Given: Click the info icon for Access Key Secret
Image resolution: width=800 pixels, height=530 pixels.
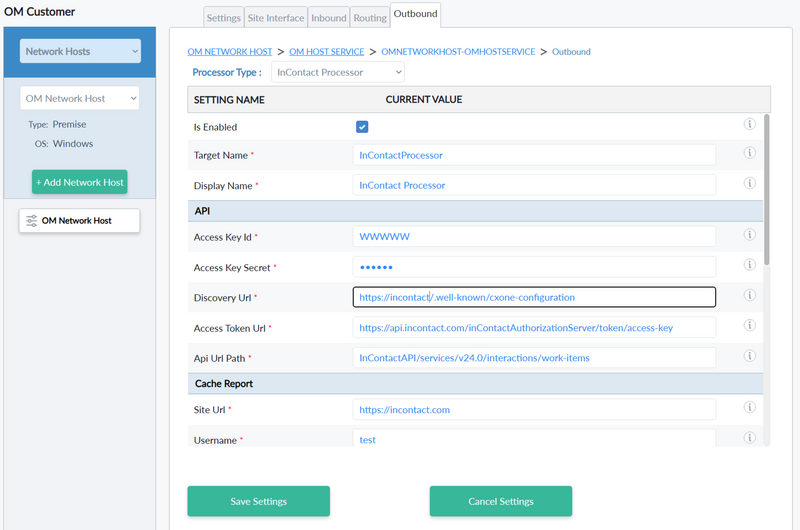Looking at the screenshot, I should tap(749, 264).
